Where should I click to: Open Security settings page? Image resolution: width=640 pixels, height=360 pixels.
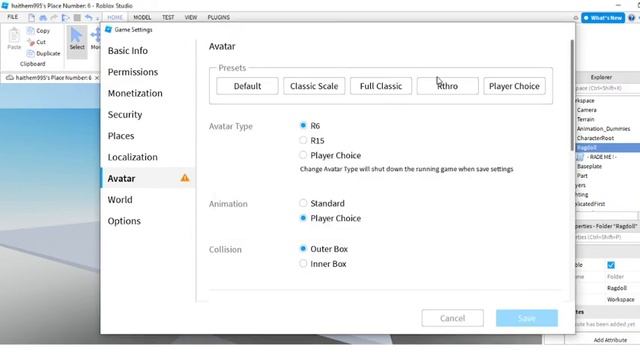point(125,114)
